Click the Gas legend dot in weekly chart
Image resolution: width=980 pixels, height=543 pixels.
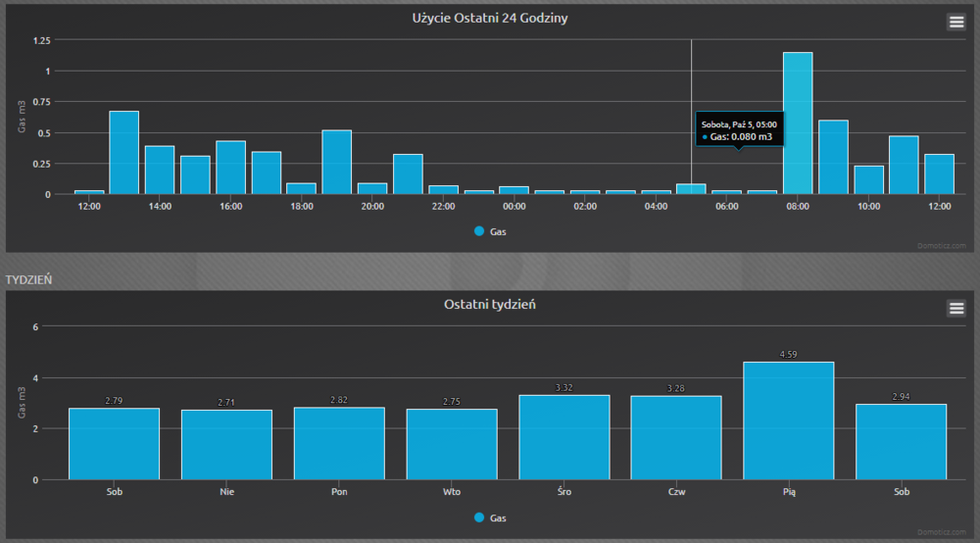(479, 518)
